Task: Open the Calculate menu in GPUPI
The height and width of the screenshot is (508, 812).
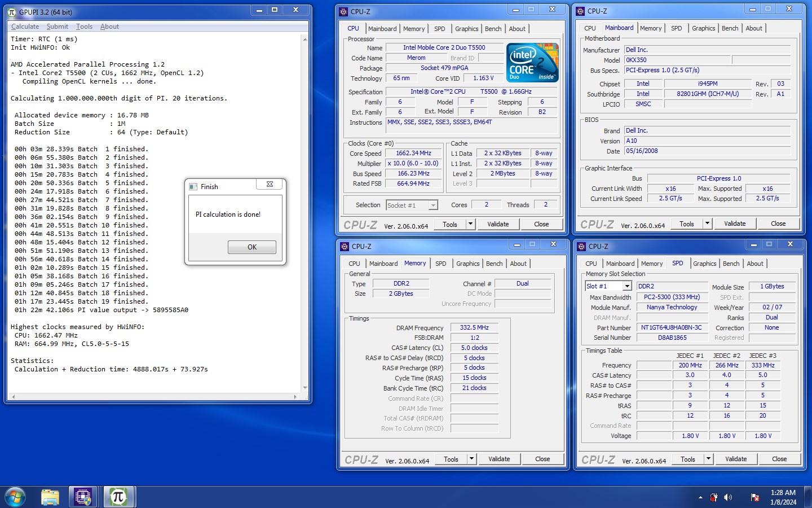Action: [x=25, y=27]
